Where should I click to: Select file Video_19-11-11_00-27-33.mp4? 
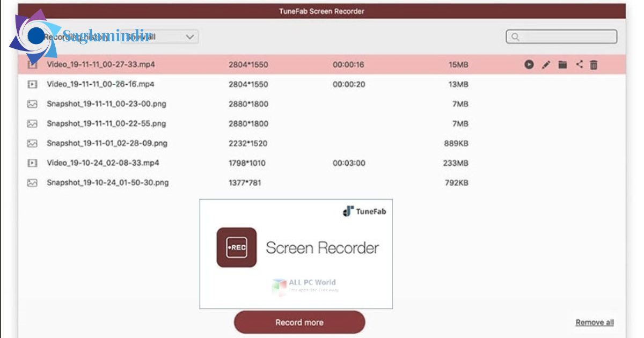click(x=101, y=64)
